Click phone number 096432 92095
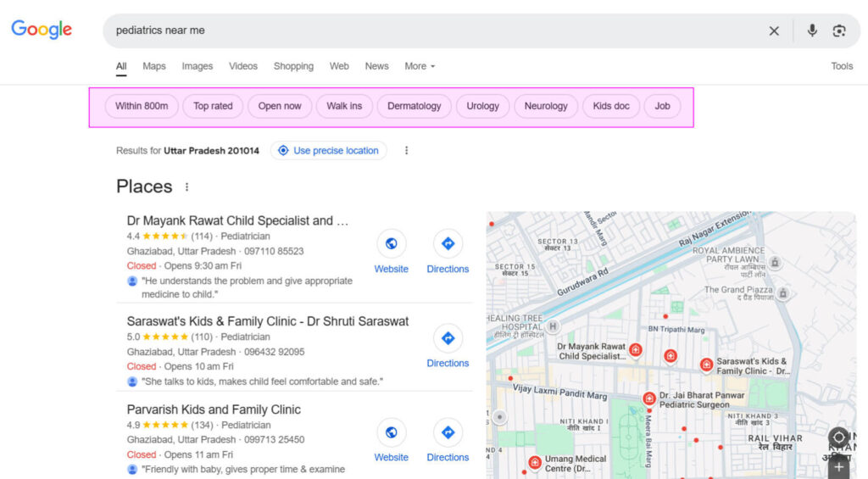 pyautogui.click(x=275, y=352)
